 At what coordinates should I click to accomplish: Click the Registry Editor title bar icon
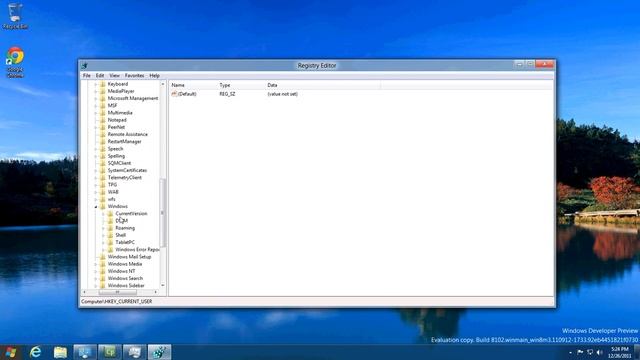(84, 65)
